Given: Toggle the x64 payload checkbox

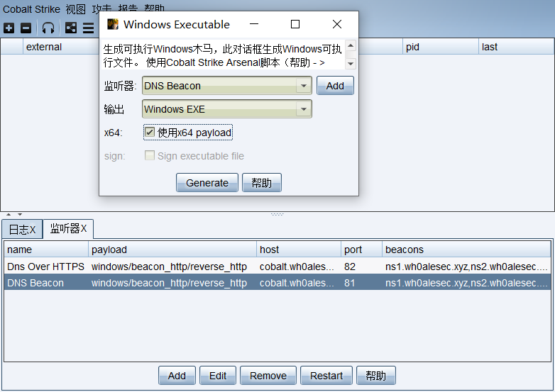Looking at the screenshot, I should pos(150,133).
